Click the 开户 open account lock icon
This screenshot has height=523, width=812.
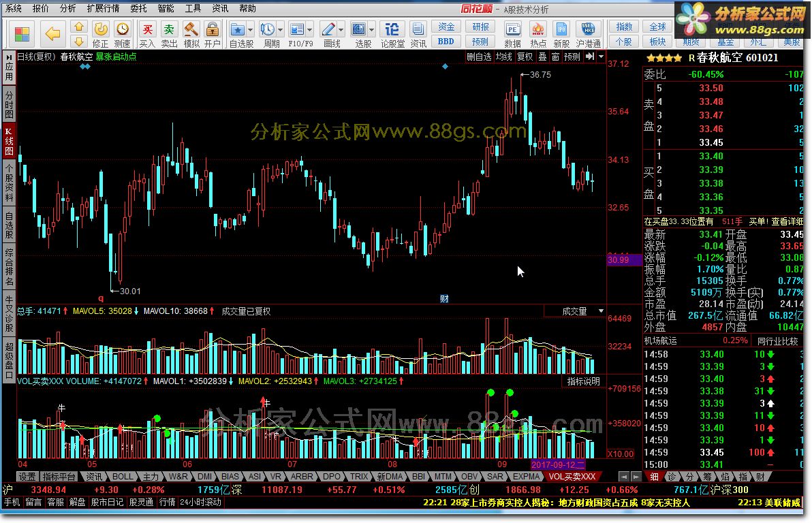[213, 34]
